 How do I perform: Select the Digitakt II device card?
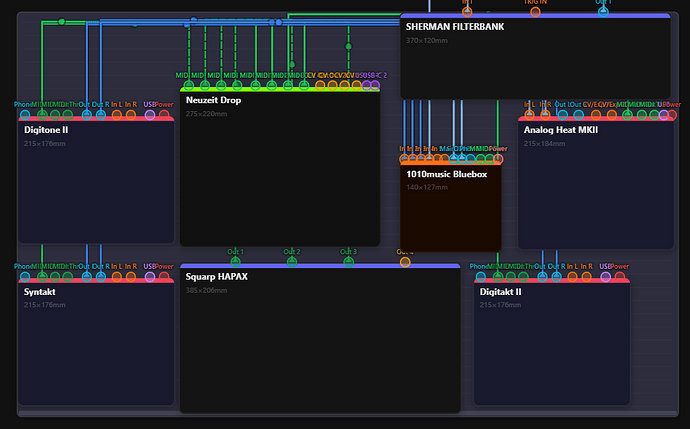[x=552, y=341]
